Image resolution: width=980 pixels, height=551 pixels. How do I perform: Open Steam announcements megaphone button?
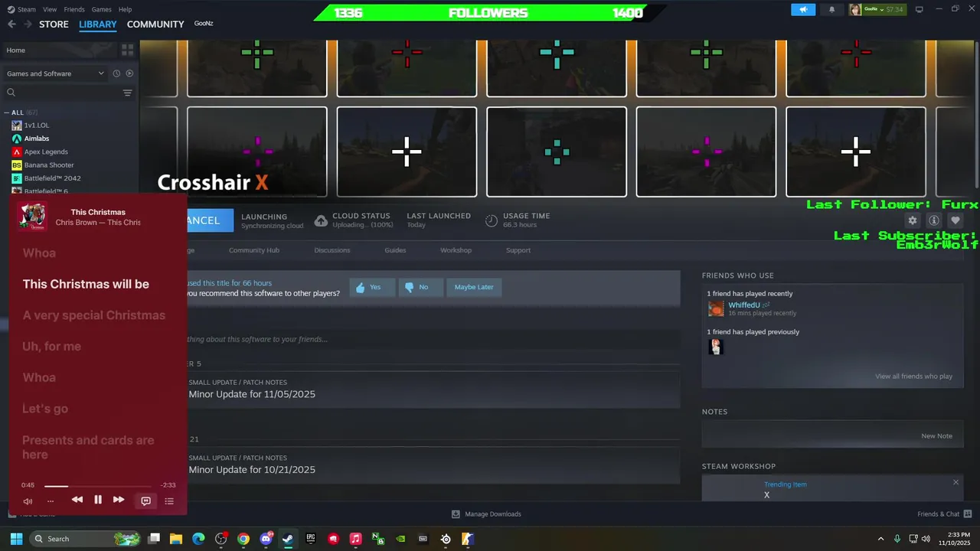point(803,10)
